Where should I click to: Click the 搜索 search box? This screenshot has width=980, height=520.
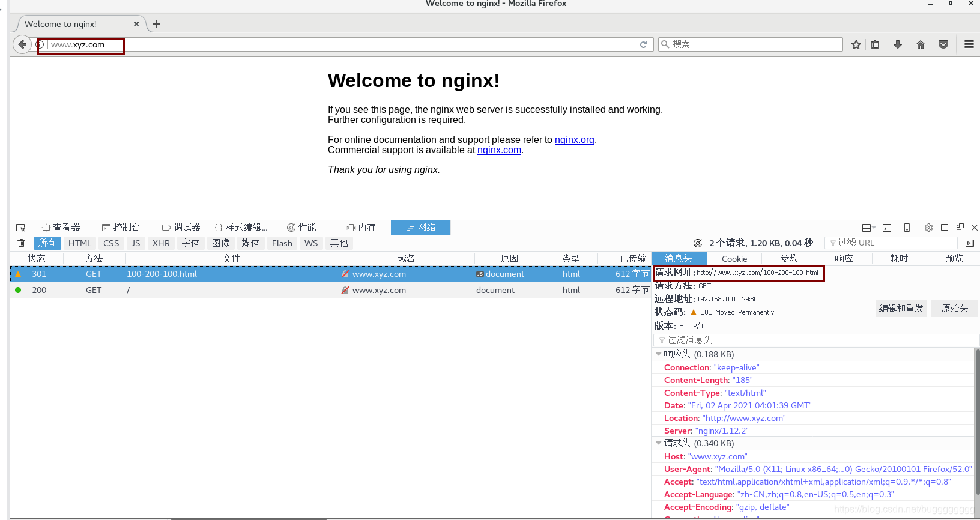pyautogui.click(x=751, y=44)
